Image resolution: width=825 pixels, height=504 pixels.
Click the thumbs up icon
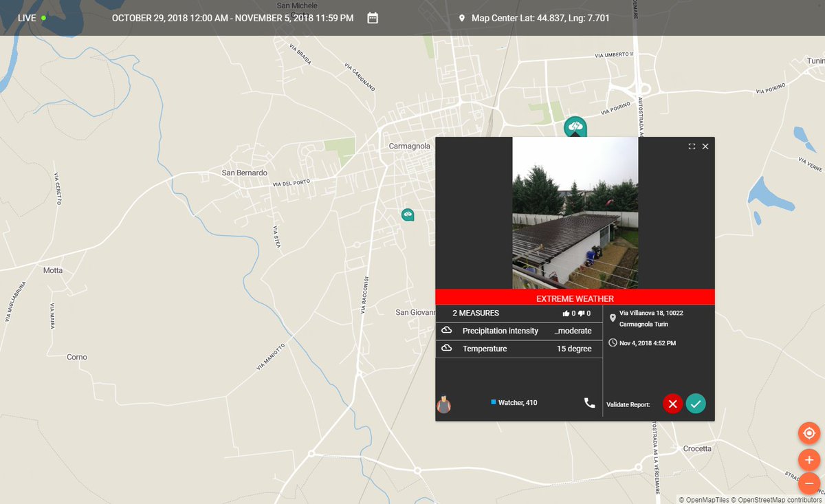tap(566, 313)
